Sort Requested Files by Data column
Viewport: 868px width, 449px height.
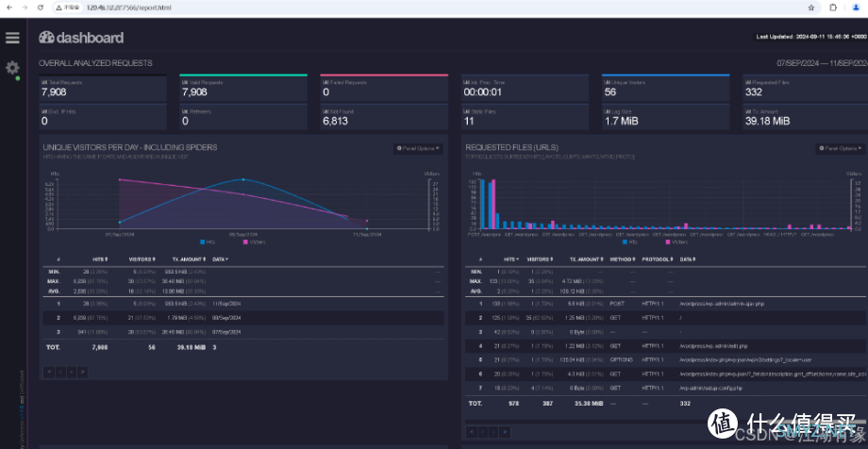tap(688, 259)
